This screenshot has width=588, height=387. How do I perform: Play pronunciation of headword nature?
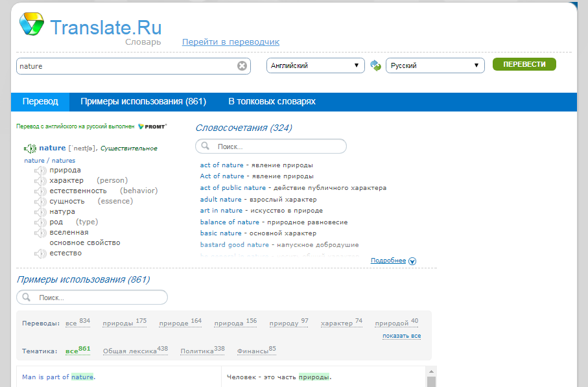pyautogui.click(x=30, y=148)
